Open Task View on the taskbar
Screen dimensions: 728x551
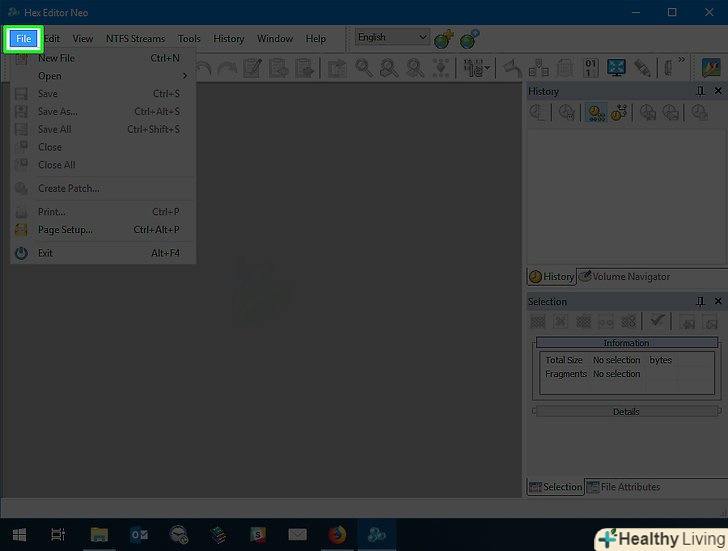point(58,535)
